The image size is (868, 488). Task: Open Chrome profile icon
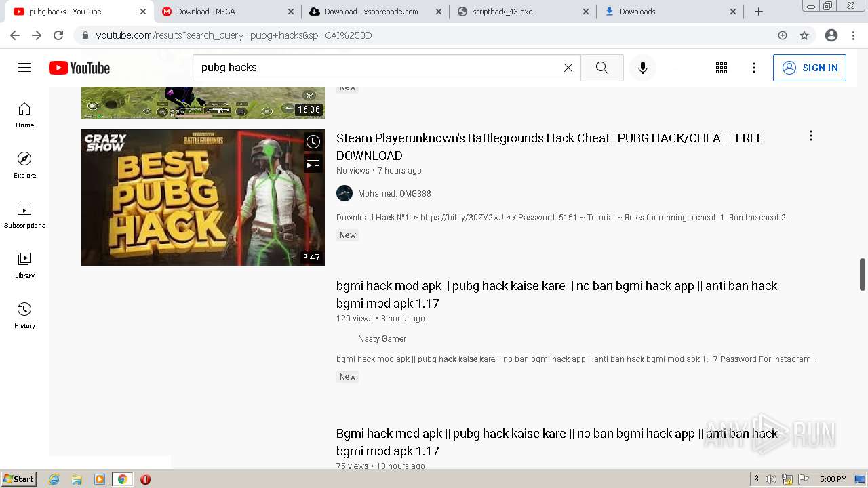[x=831, y=35]
